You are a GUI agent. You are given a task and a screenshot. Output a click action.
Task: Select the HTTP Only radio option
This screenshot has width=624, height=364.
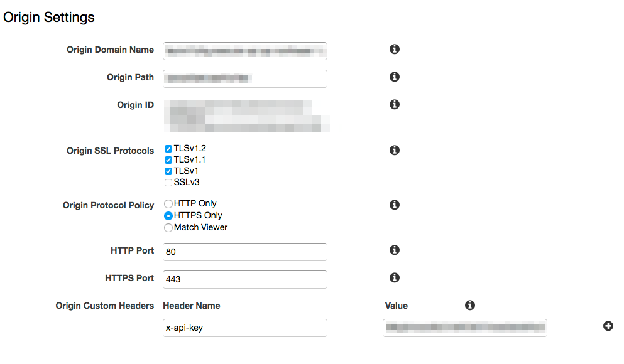point(168,204)
